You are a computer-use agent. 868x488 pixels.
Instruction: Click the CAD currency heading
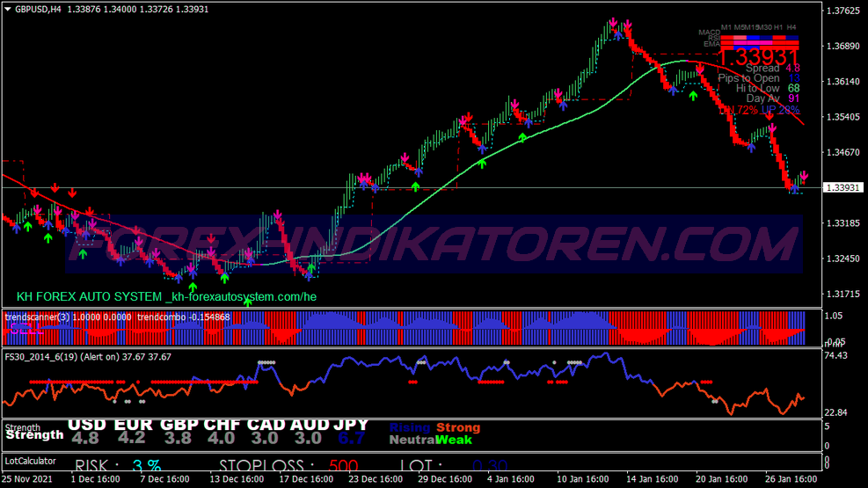tap(266, 425)
